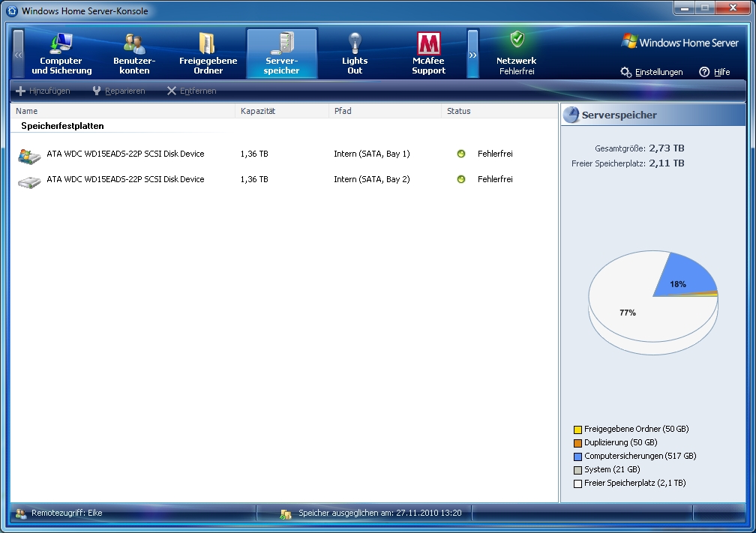Image resolution: width=756 pixels, height=533 pixels.
Task: Sort by the Pfad column header
Action: 385,111
